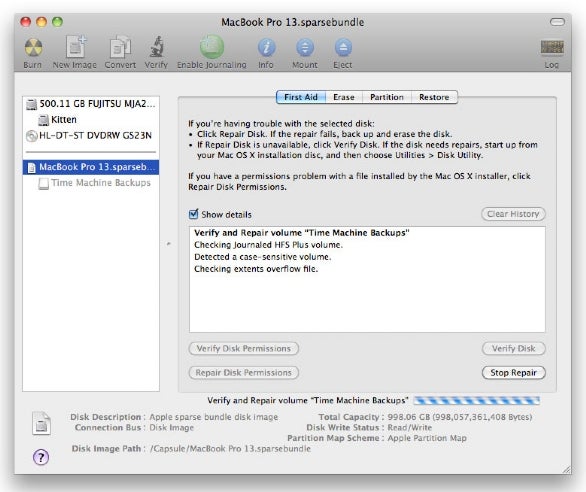Screen dimensions: 586x492
Task: Switch to the Erase tab
Action: click(x=344, y=97)
